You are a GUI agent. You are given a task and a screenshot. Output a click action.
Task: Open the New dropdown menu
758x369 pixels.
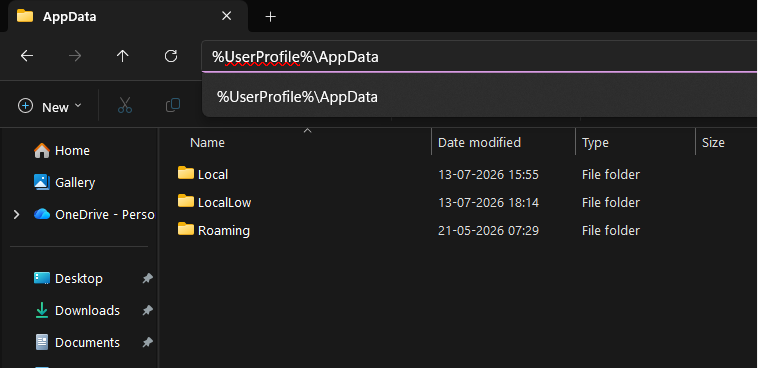click(x=50, y=106)
